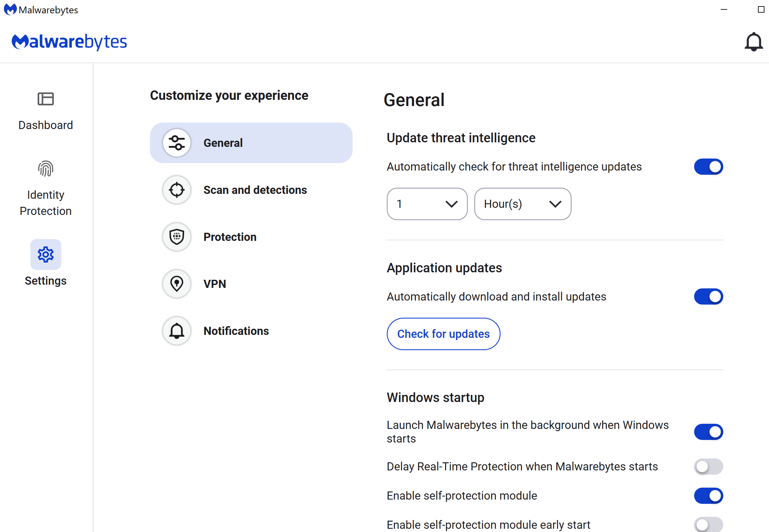Toggle automatically download and install updates
Screen dimensions: 769x532
(x=708, y=297)
